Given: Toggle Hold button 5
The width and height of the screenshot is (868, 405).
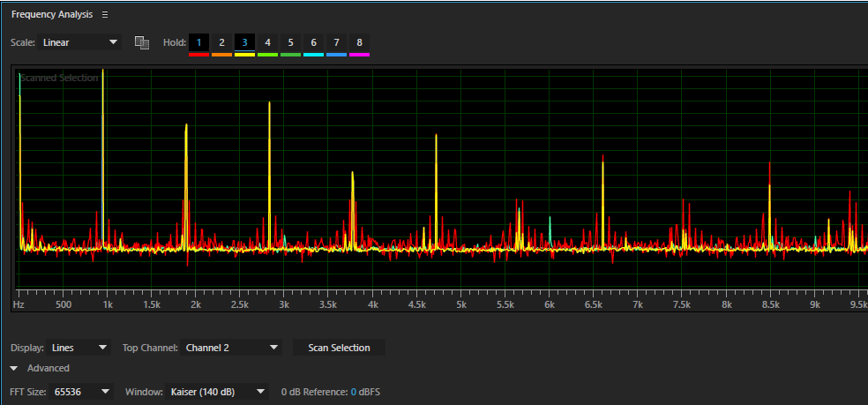Looking at the screenshot, I should 290,42.
